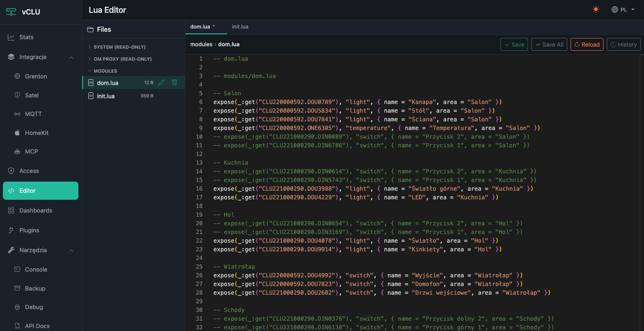Select init.lua in file tree
The width and height of the screenshot is (644, 331).
[x=134, y=96]
